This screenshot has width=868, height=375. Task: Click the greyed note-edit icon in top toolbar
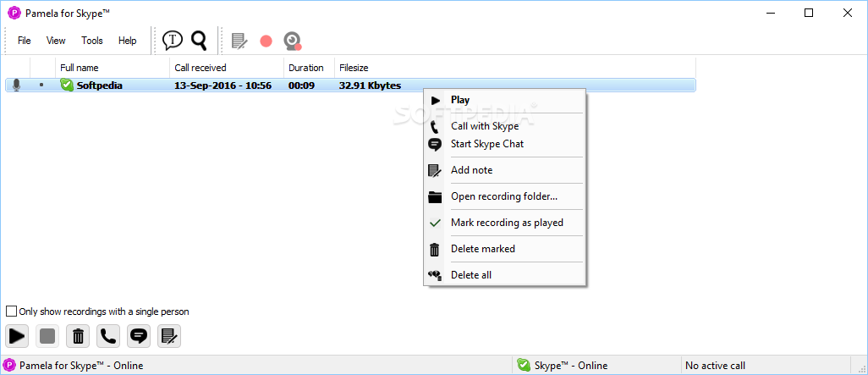pyautogui.click(x=239, y=41)
